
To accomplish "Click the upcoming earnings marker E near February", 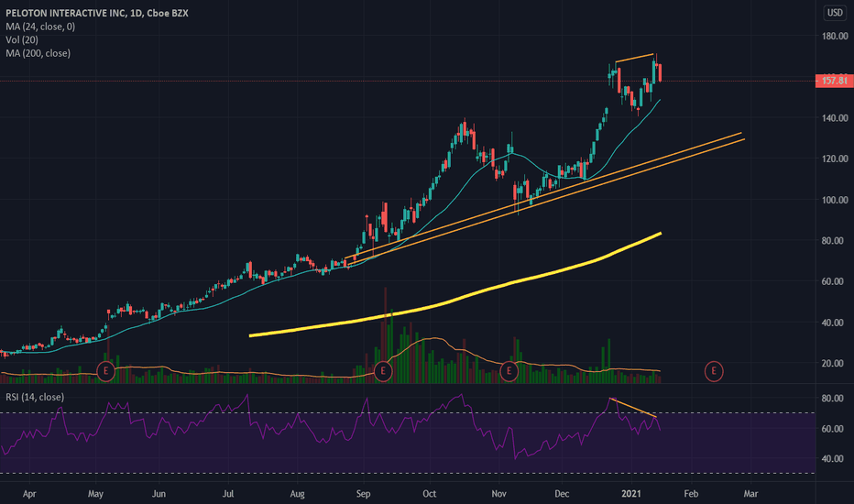I will (x=714, y=372).
